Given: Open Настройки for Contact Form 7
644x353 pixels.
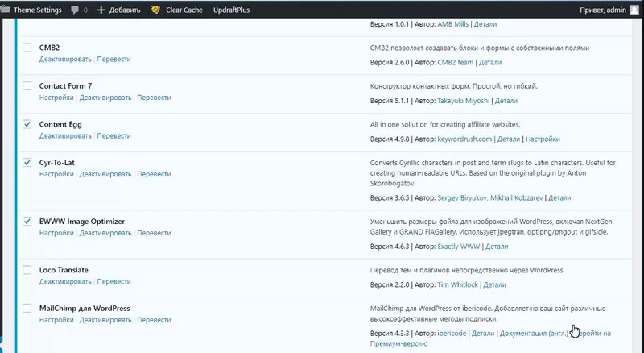Looking at the screenshot, I should click(56, 98).
